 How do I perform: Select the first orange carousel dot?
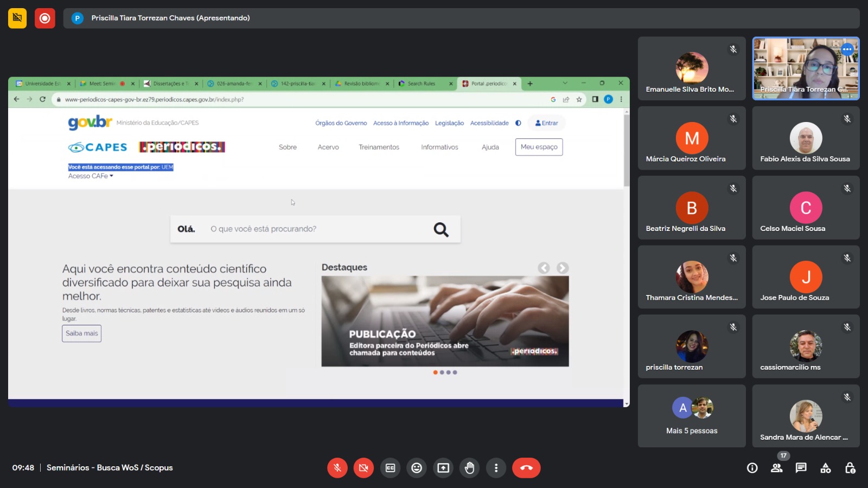pyautogui.click(x=435, y=373)
